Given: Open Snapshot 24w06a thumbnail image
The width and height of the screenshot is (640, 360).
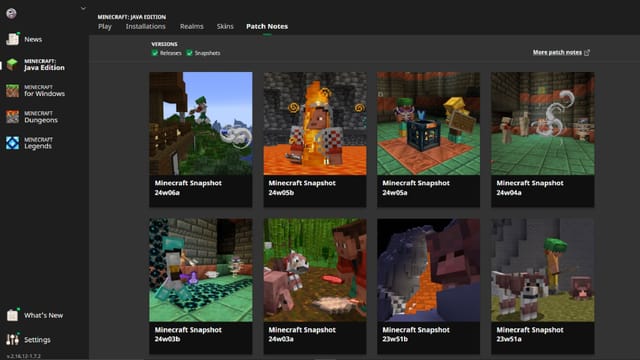Looking at the screenshot, I should point(201,124).
